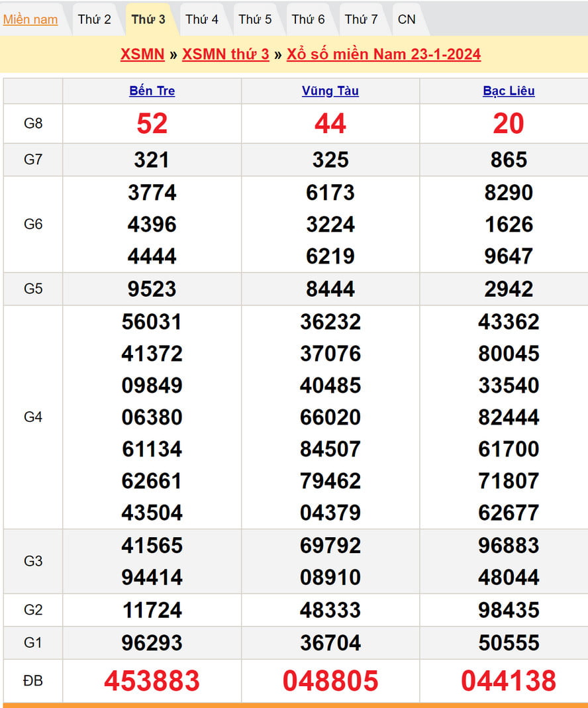Click Bạc Liêu jackpot number 044138
The height and width of the screenshot is (708, 588).
point(509,681)
